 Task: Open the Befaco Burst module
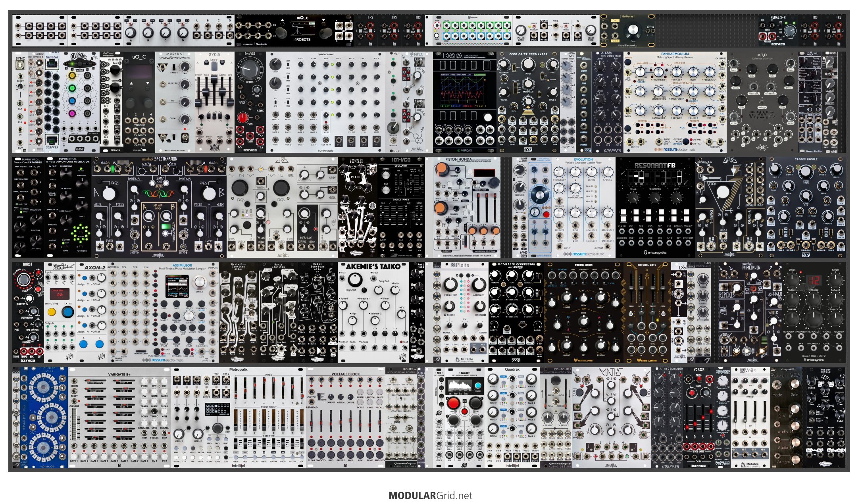[x=28, y=312]
